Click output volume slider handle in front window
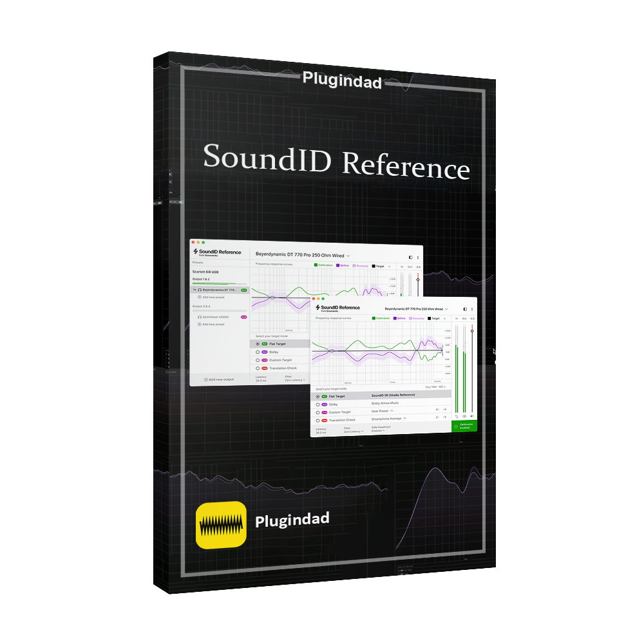The width and height of the screenshot is (644, 644). [472, 331]
